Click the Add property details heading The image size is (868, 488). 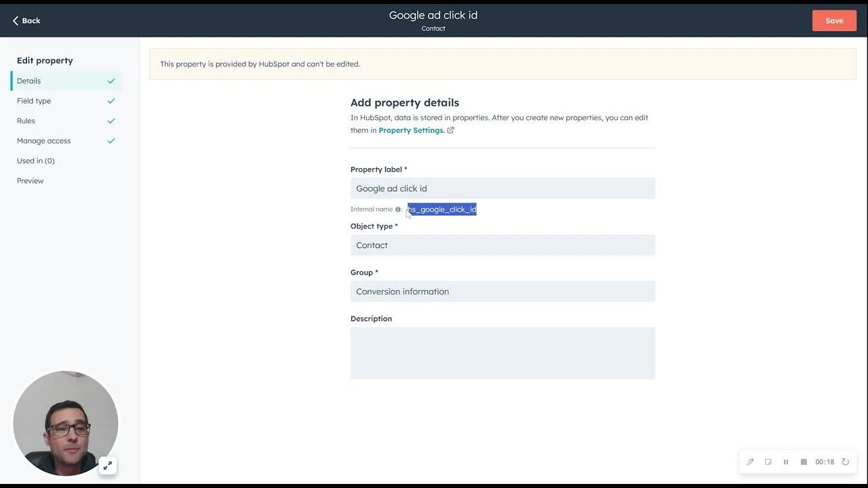(x=405, y=103)
